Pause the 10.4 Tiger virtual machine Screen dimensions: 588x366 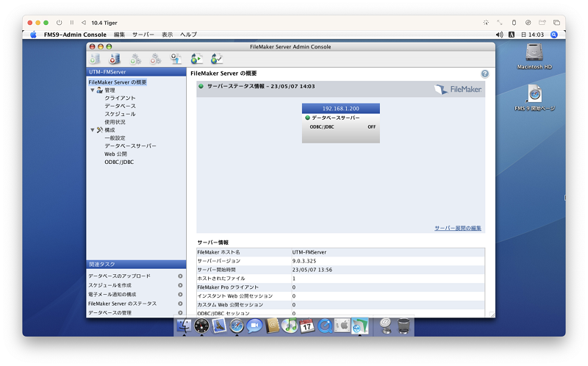71,23
